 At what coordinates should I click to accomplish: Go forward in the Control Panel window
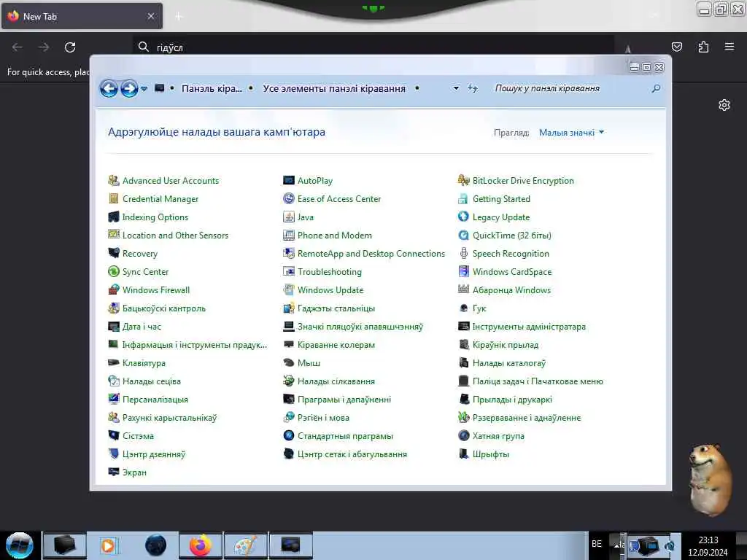pyautogui.click(x=129, y=88)
